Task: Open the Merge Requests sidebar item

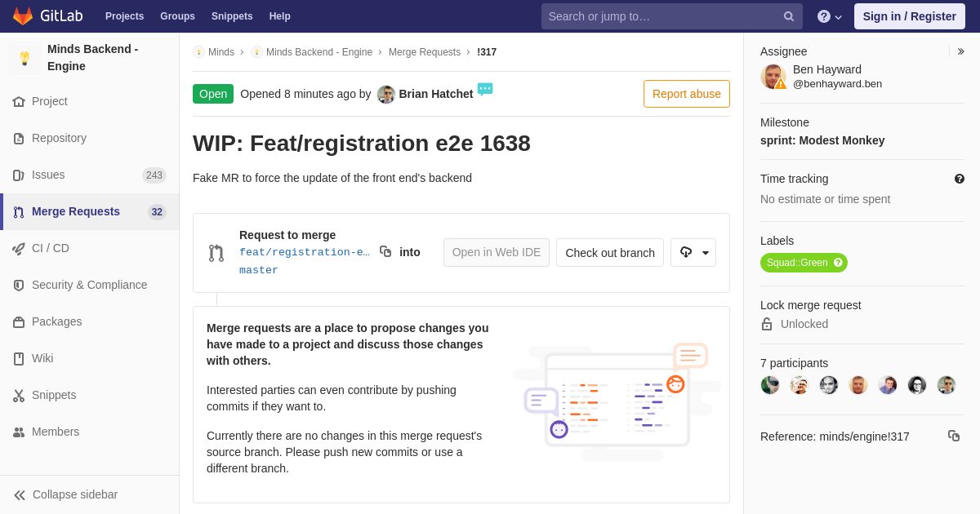Action: click(75, 211)
